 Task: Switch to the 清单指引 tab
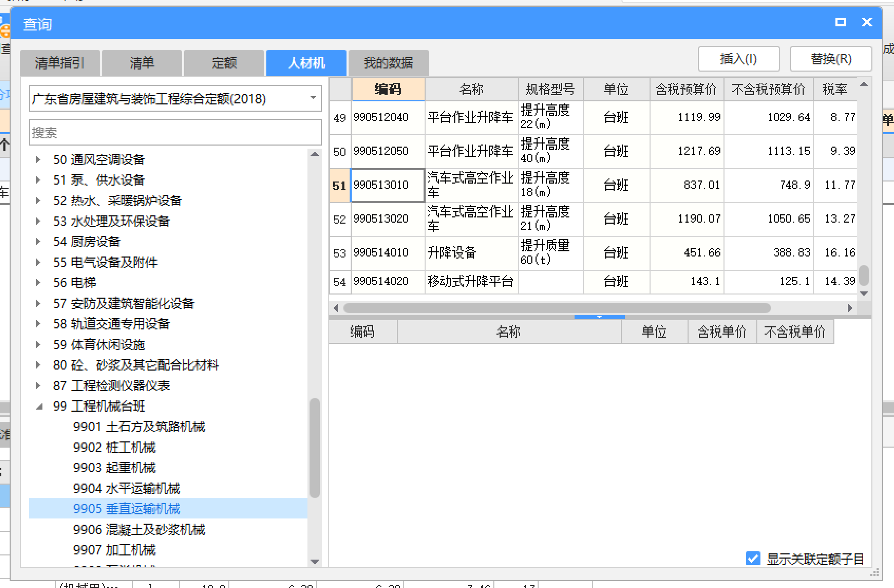tap(60, 63)
